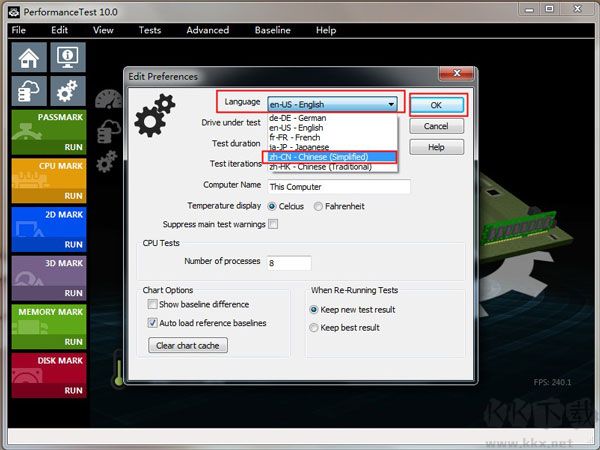Open the System Information monitor icon
The image size is (600, 450).
pyautogui.click(x=68, y=57)
